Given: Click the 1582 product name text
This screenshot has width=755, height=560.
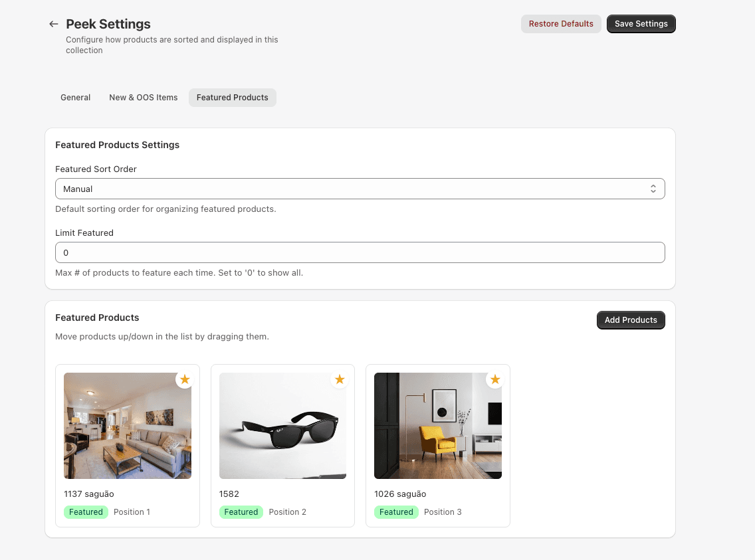Looking at the screenshot, I should [229, 494].
